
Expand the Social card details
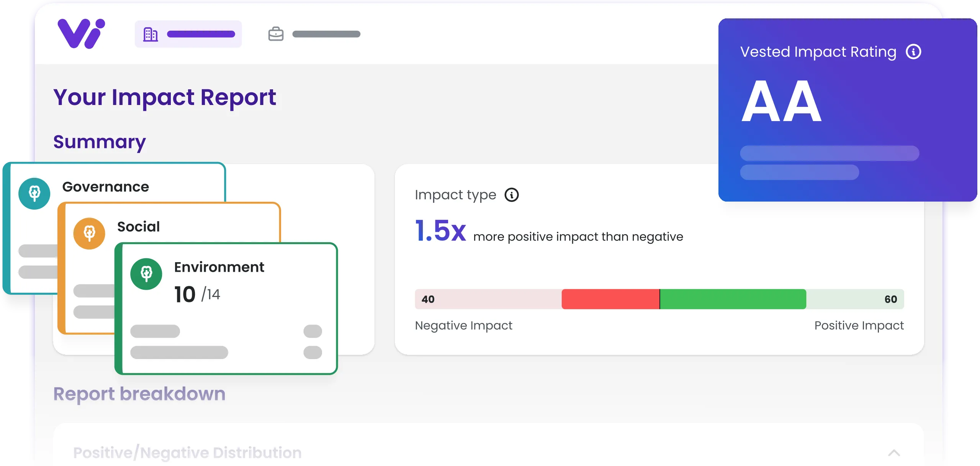[138, 226]
